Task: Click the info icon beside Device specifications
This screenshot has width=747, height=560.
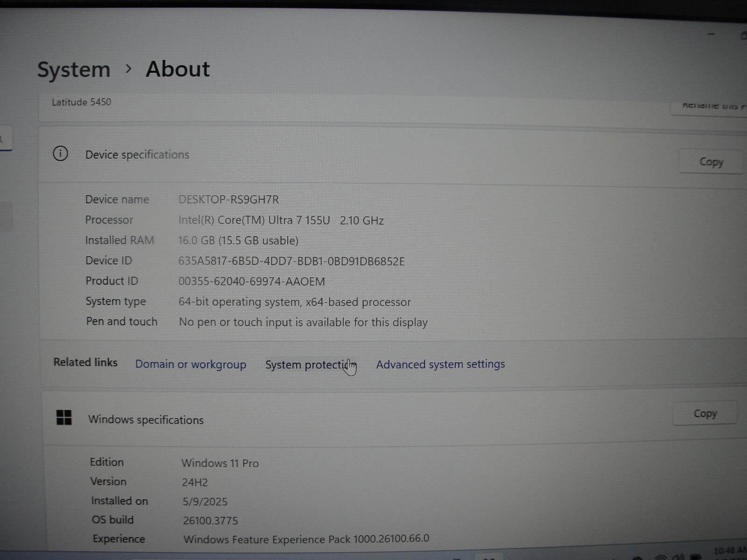Action: [x=60, y=154]
